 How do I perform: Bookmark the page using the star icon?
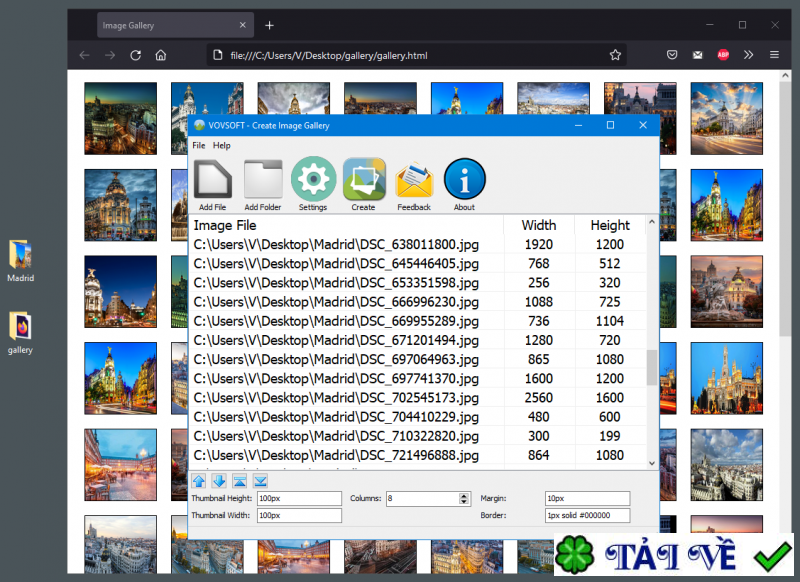click(615, 55)
